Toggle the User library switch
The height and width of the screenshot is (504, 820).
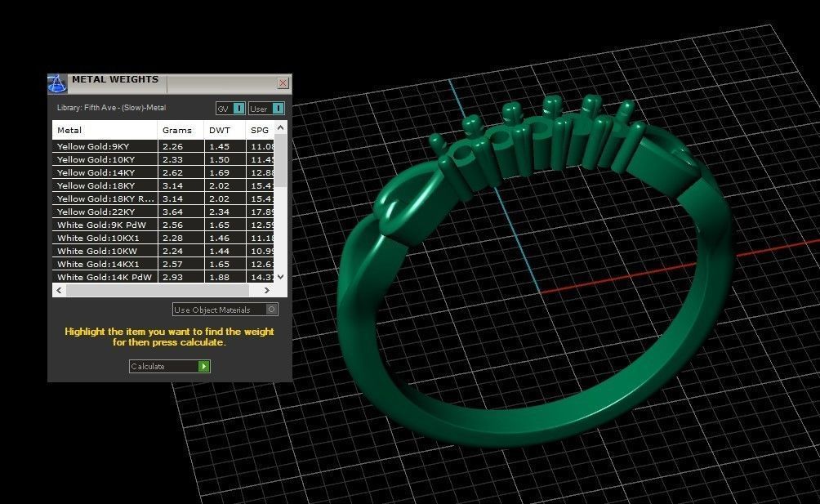[x=267, y=108]
